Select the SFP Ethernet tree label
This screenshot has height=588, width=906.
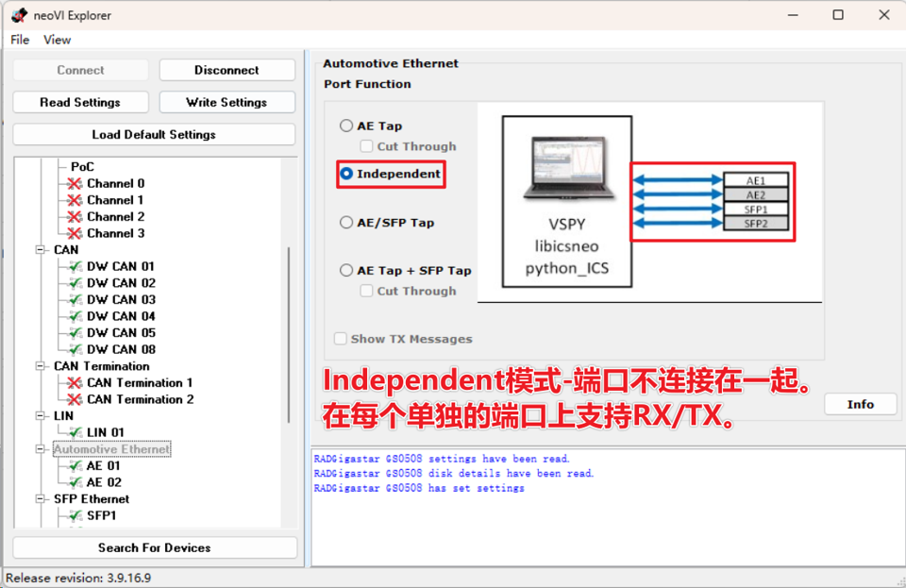[92, 499]
